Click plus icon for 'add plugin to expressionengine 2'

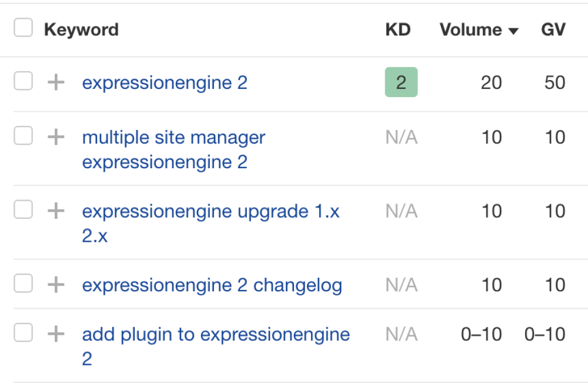coord(56,335)
